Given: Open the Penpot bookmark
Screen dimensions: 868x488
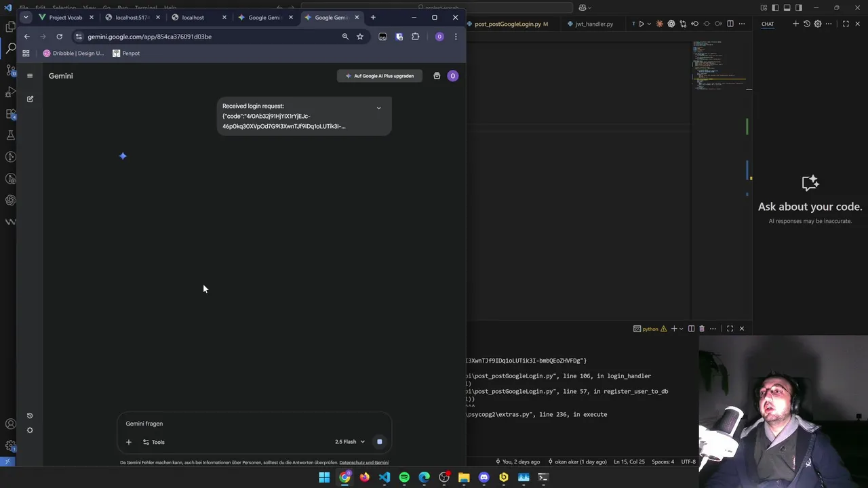Looking at the screenshot, I should tap(126, 53).
